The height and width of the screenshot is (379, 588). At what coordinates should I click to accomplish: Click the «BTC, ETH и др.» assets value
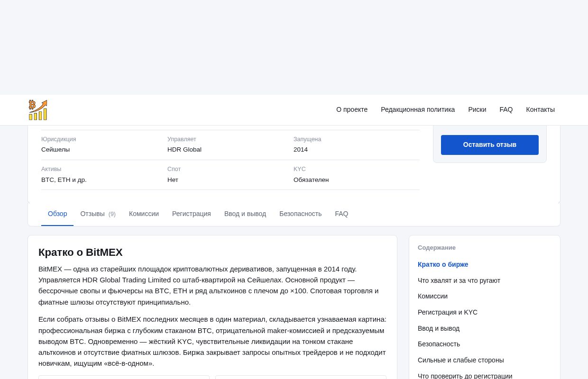[64, 180]
